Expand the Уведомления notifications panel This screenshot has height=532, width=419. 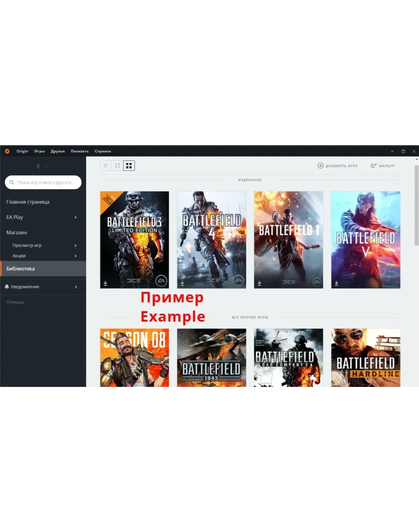point(76,287)
